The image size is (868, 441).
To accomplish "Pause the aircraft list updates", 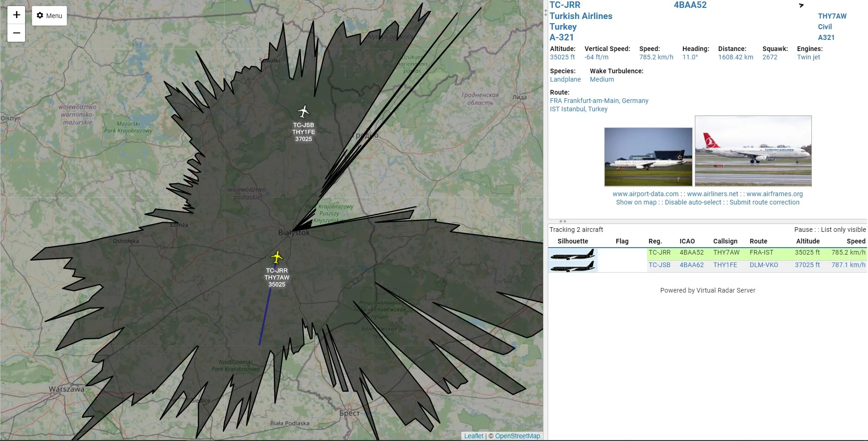I will click(803, 230).
